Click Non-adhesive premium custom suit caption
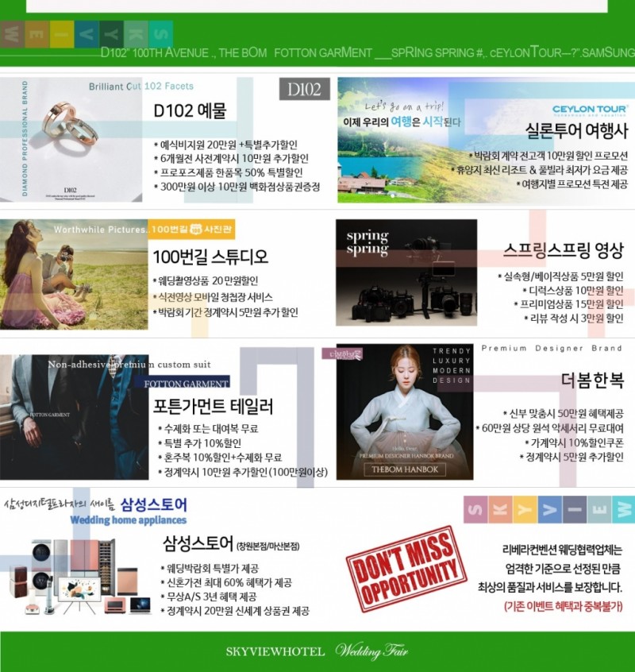This screenshot has width=635, height=672. [x=129, y=365]
